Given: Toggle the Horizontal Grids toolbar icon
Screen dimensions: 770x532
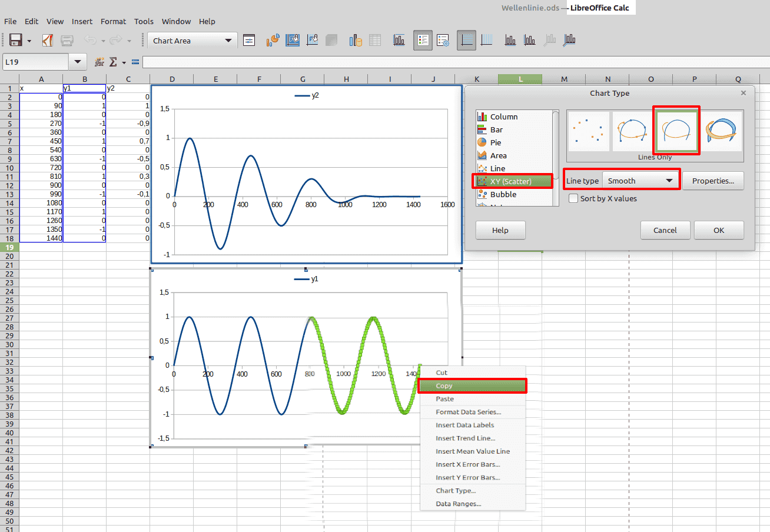Looking at the screenshot, I should click(x=466, y=41).
